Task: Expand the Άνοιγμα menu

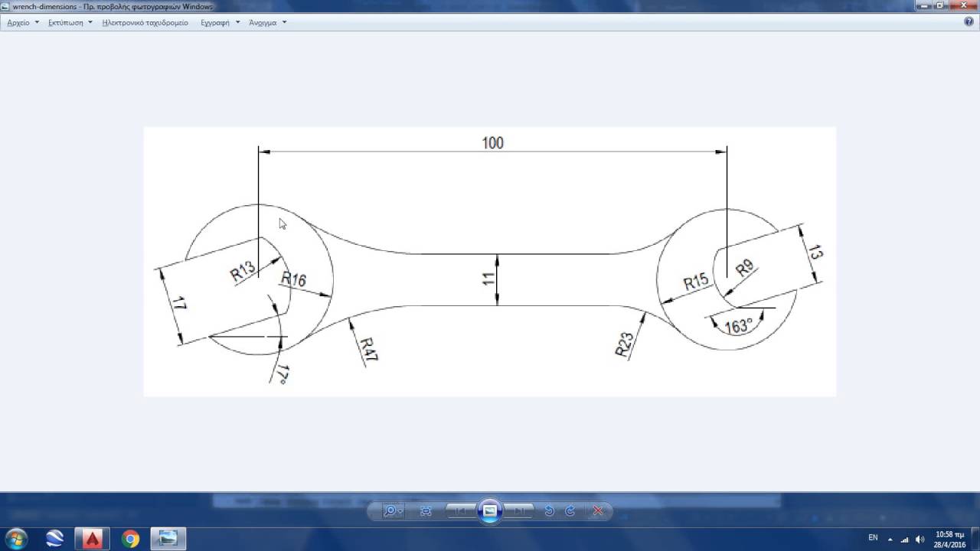Action: coord(267,23)
